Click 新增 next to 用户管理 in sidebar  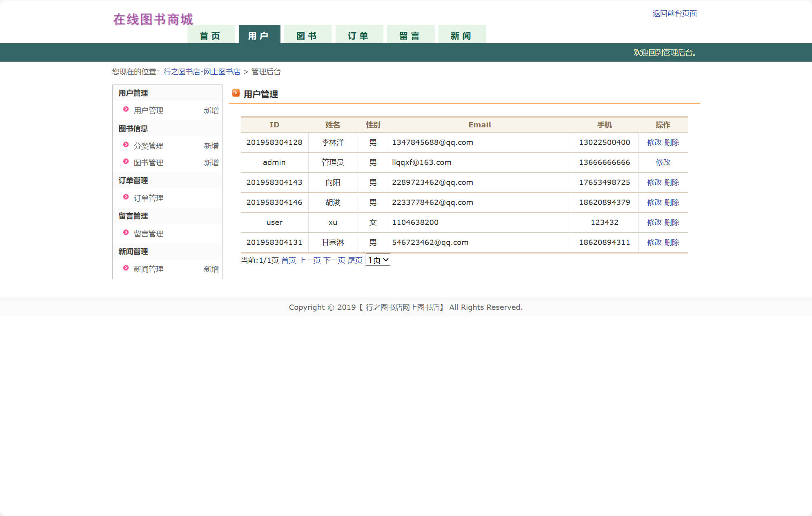click(x=211, y=110)
